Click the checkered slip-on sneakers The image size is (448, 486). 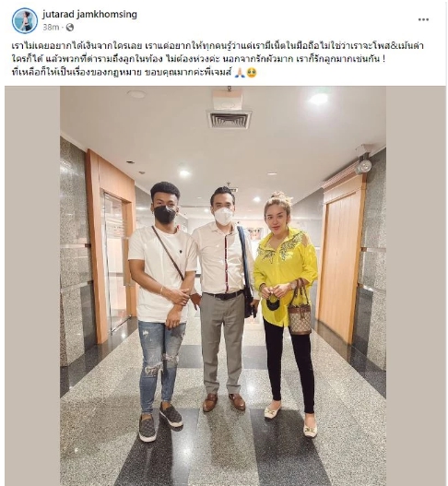pos(159,421)
